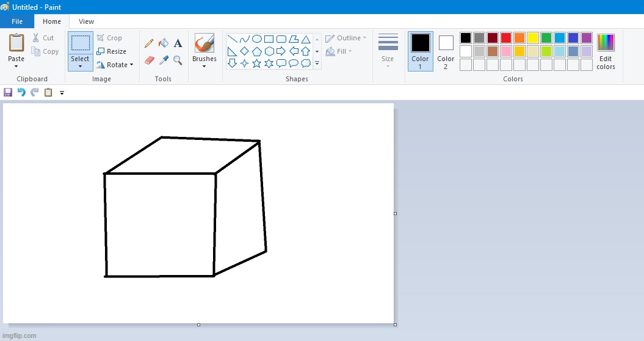Click the Crop button
The image size is (644, 341).
(109, 38)
